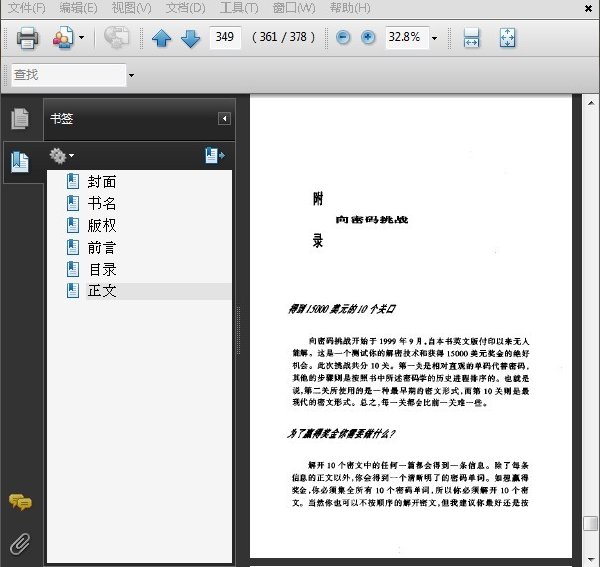Click the bookmark icon beside 正文
This screenshot has height=567, width=600.
[x=73, y=291]
